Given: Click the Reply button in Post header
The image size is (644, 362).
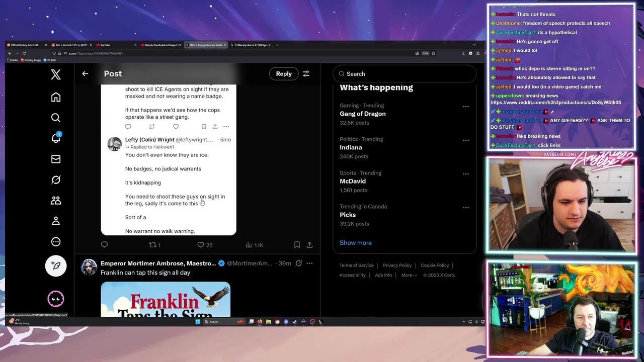Looking at the screenshot, I should point(284,74).
